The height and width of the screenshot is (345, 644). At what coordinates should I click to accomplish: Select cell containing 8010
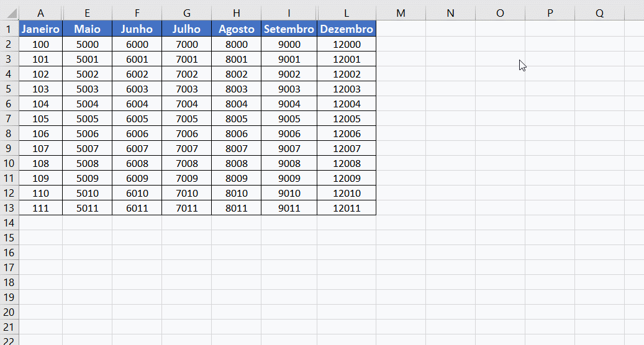[x=236, y=193]
